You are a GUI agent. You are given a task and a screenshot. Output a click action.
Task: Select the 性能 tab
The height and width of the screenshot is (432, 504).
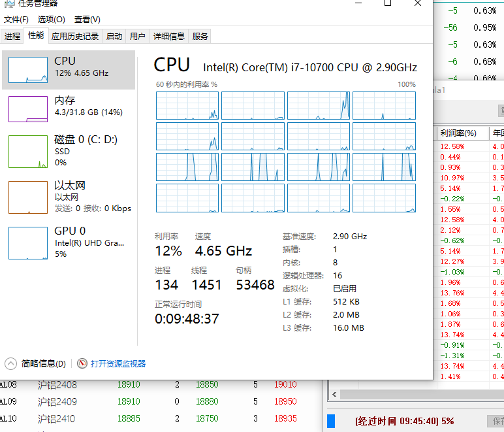click(x=36, y=35)
